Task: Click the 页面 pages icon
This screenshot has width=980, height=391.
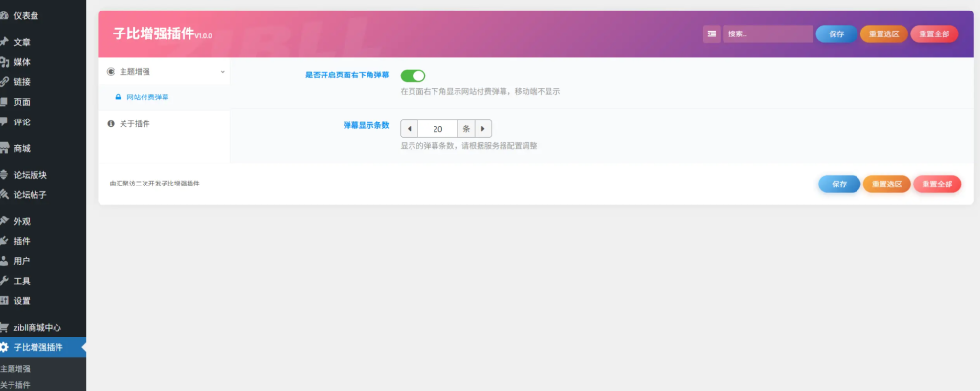Action: (x=5, y=101)
